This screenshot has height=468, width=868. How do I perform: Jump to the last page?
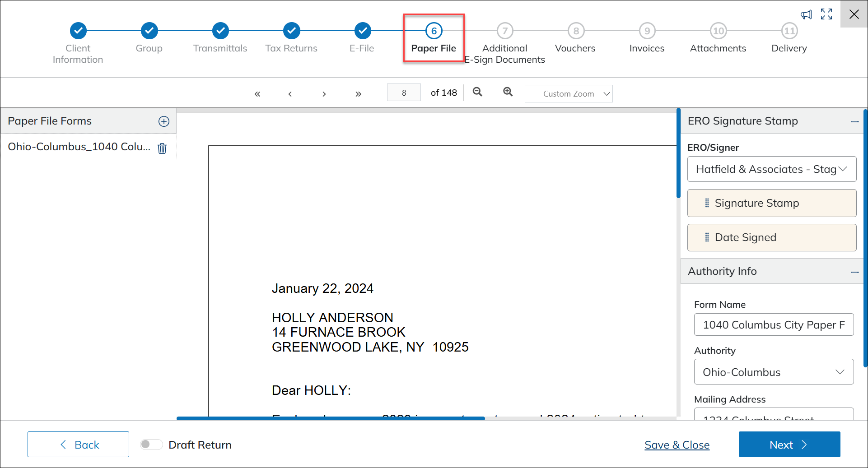(358, 94)
